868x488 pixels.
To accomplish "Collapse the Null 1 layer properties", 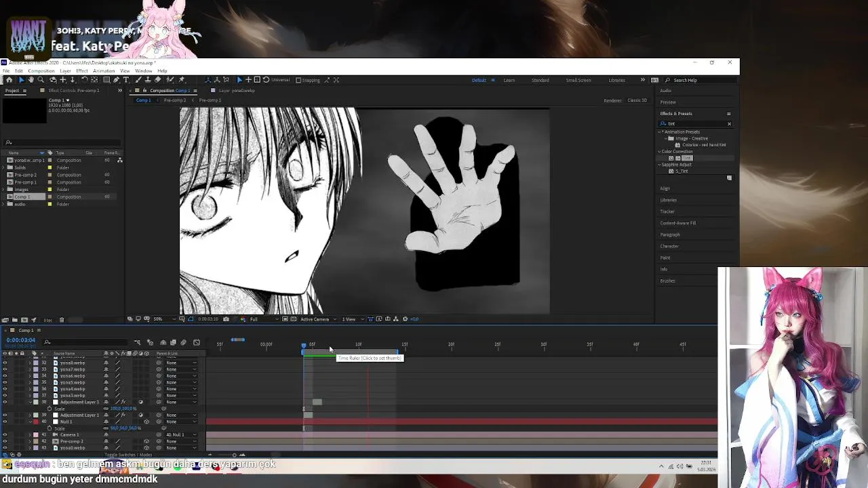I will [x=30, y=422].
